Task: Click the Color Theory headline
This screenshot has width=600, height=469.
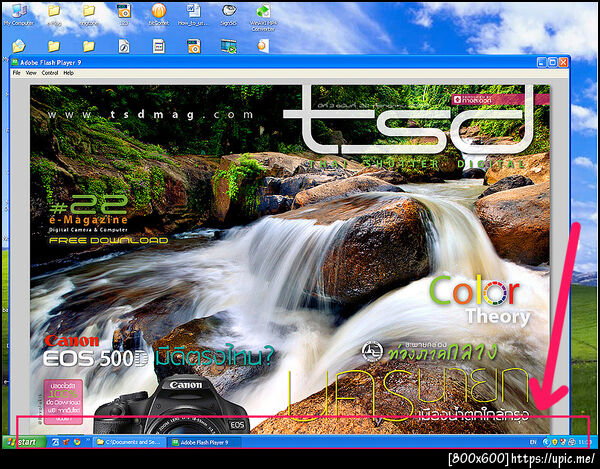Action: click(x=479, y=302)
